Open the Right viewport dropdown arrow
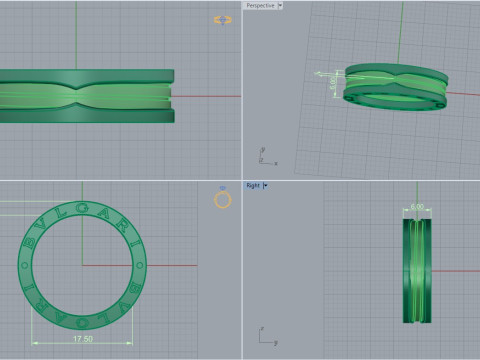The height and width of the screenshot is (360, 480). 266,186
